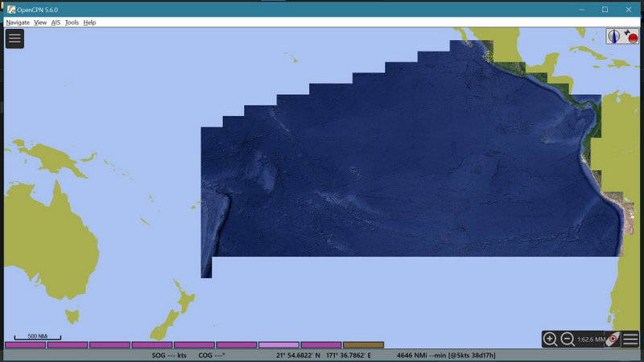Select the light pink highlighted chart bar segment
The width and height of the screenshot is (644, 362).
[279, 345]
